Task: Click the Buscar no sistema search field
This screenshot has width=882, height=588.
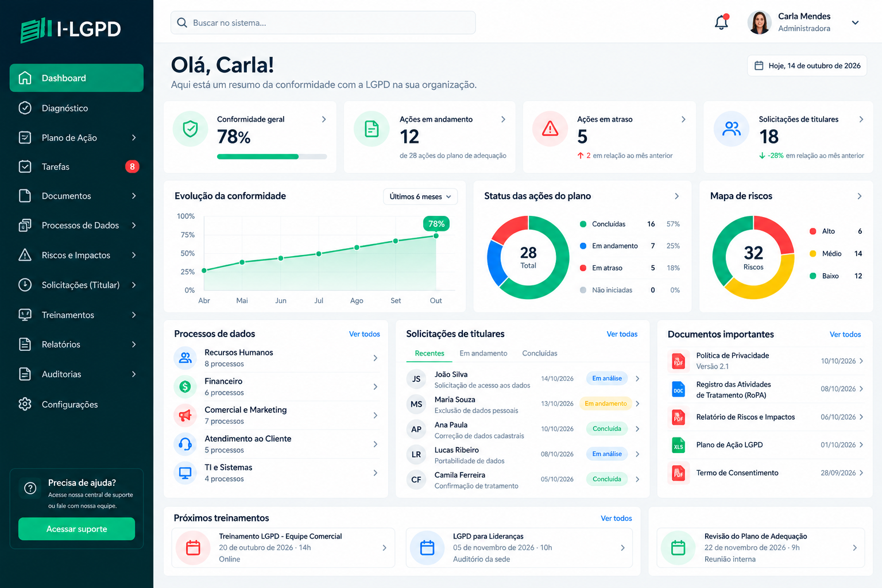Action: pyautogui.click(x=323, y=22)
